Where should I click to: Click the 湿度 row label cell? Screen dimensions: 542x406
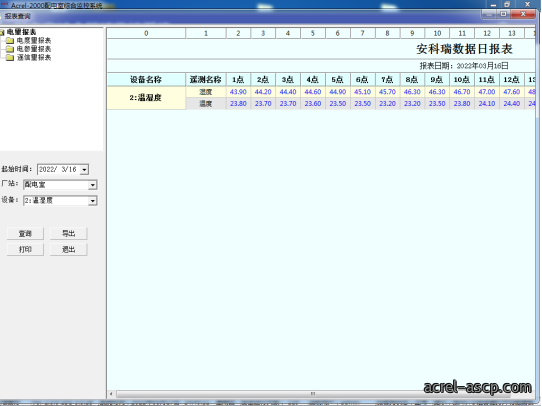pyautogui.click(x=206, y=92)
